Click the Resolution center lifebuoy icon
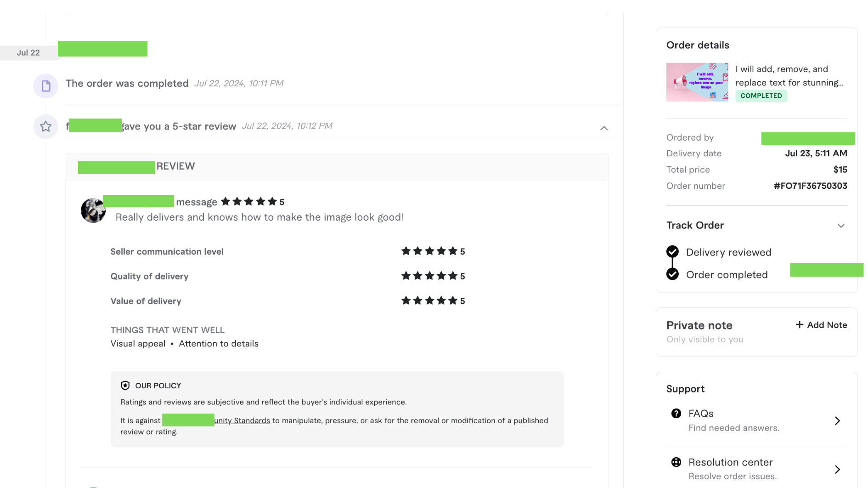 click(676, 462)
